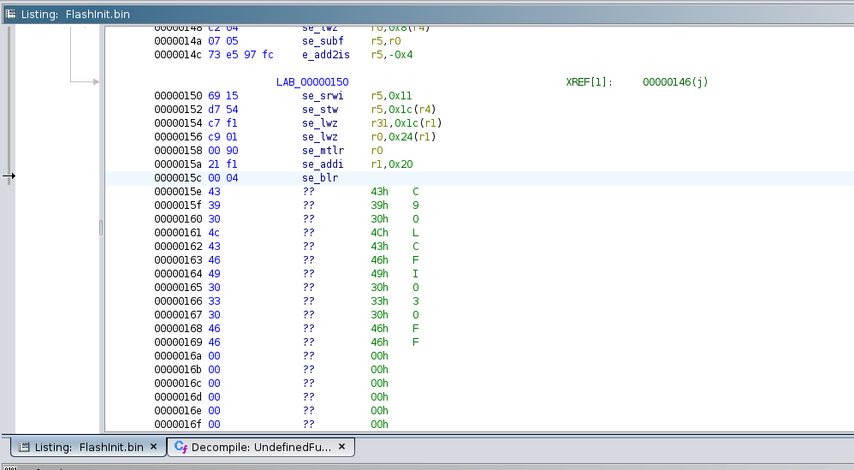This screenshot has width=854, height=470.
Task: Click bytes c7 f1
Action: (223, 123)
